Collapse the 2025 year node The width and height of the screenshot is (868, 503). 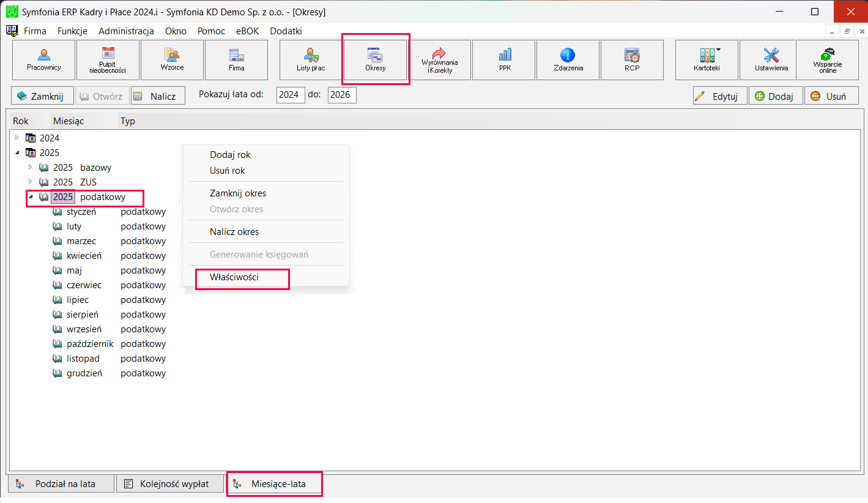(17, 153)
